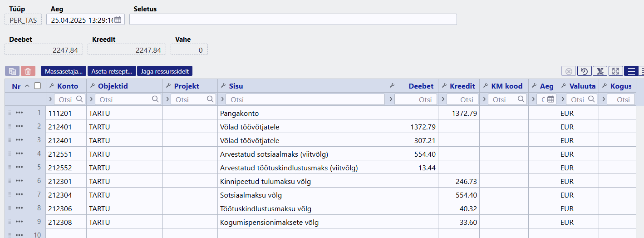Click the Massasetaja button

64,71
